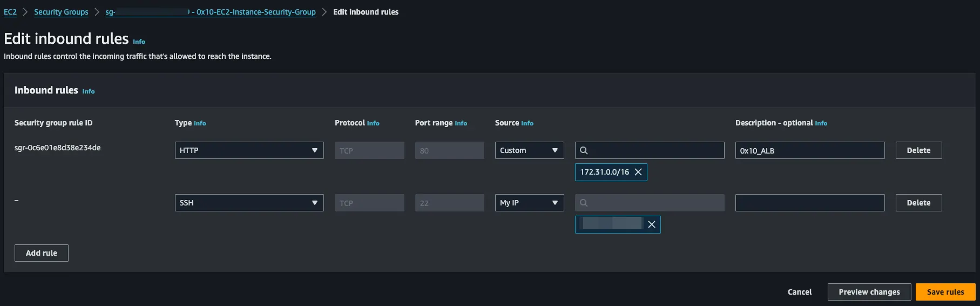980x306 pixels.
Task: Open the My IP source dropdown
Action: tap(529, 203)
